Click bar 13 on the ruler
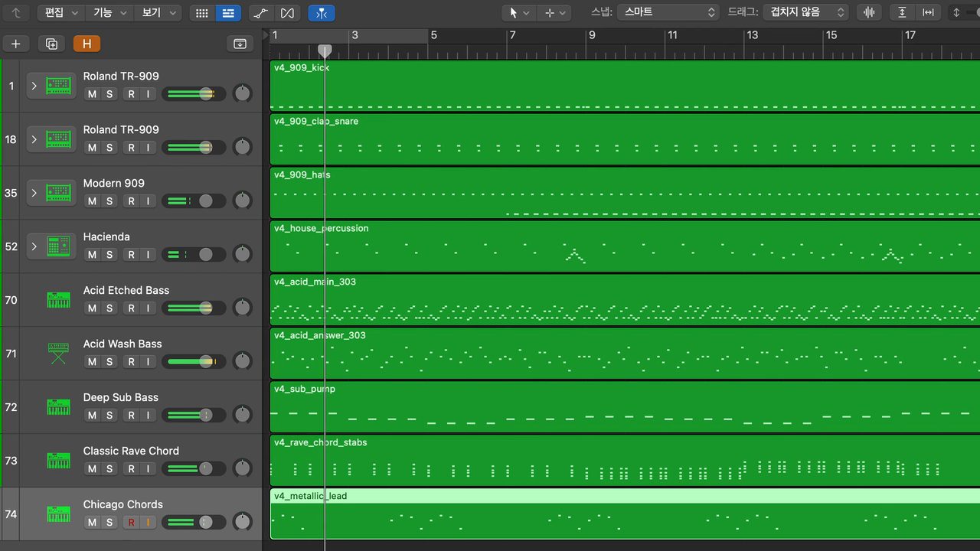Image resolution: width=980 pixels, height=551 pixels. (752, 35)
